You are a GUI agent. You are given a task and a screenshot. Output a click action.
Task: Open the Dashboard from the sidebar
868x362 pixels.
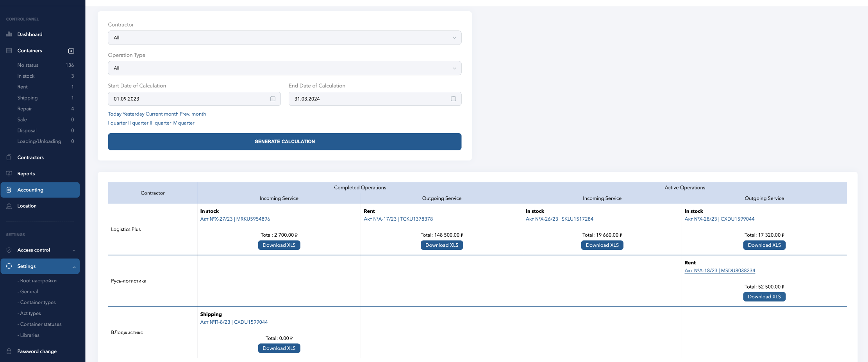[x=29, y=34]
